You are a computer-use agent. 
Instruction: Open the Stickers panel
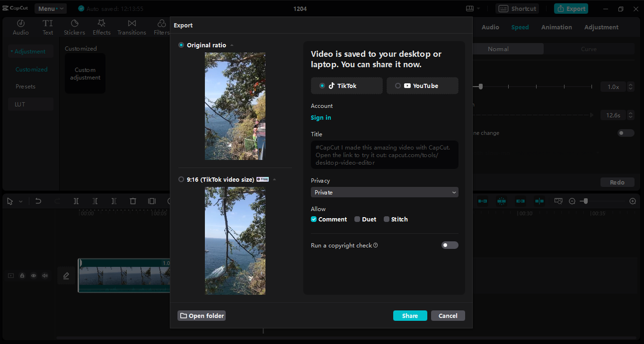coord(74,27)
